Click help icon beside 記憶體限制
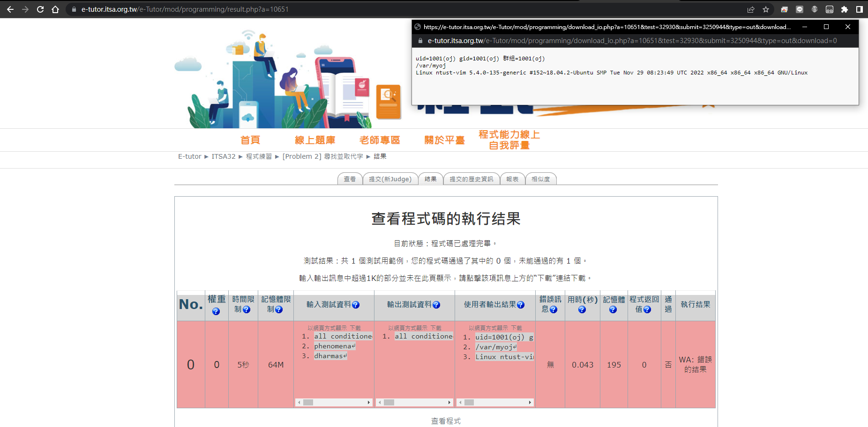Screen dimensions: 868x427 pyautogui.click(x=279, y=309)
